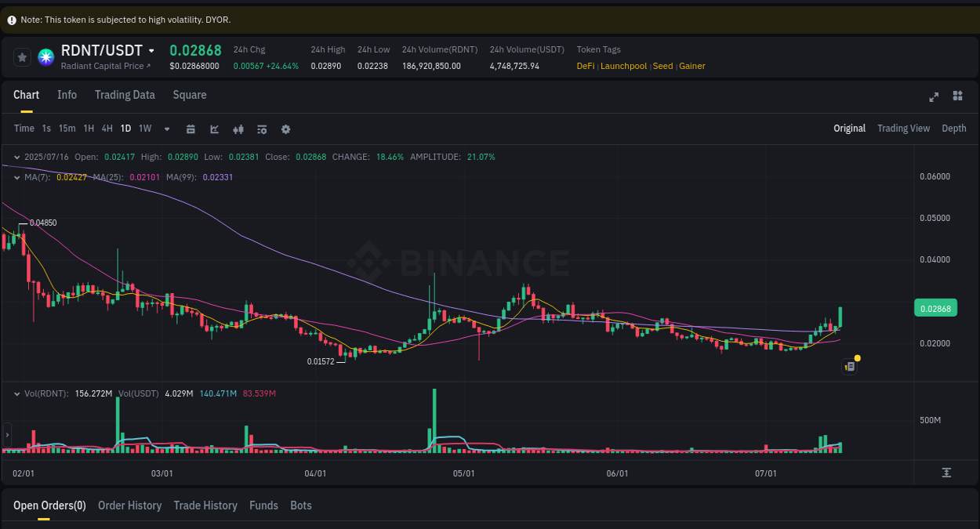
Task: Select the 1W timeframe
Action: pos(144,129)
